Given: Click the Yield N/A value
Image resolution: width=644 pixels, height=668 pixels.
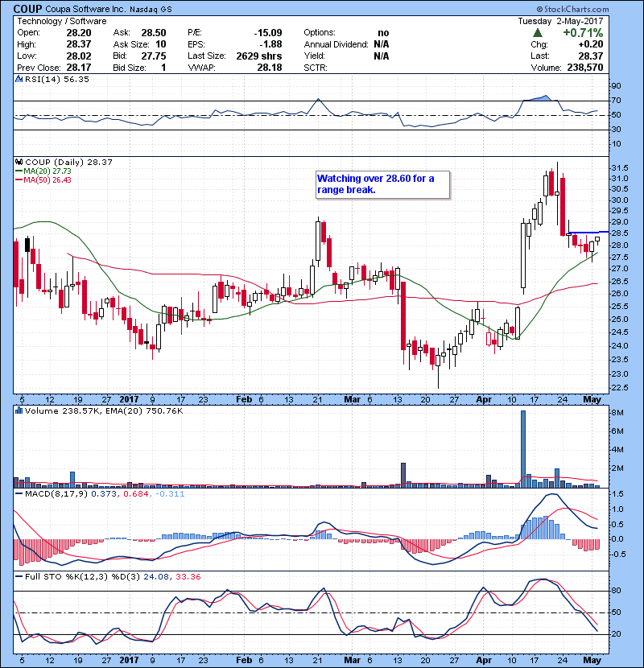Looking at the screenshot, I should (x=382, y=56).
